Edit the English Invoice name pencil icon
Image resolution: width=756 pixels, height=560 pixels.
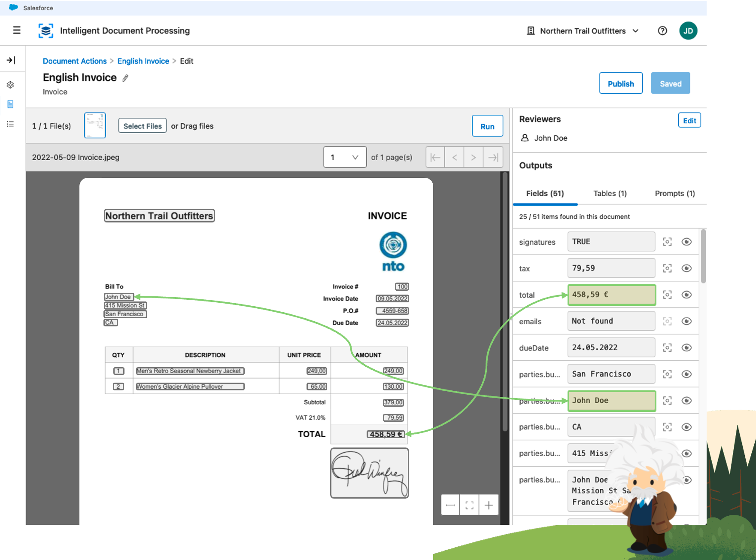[x=125, y=78]
